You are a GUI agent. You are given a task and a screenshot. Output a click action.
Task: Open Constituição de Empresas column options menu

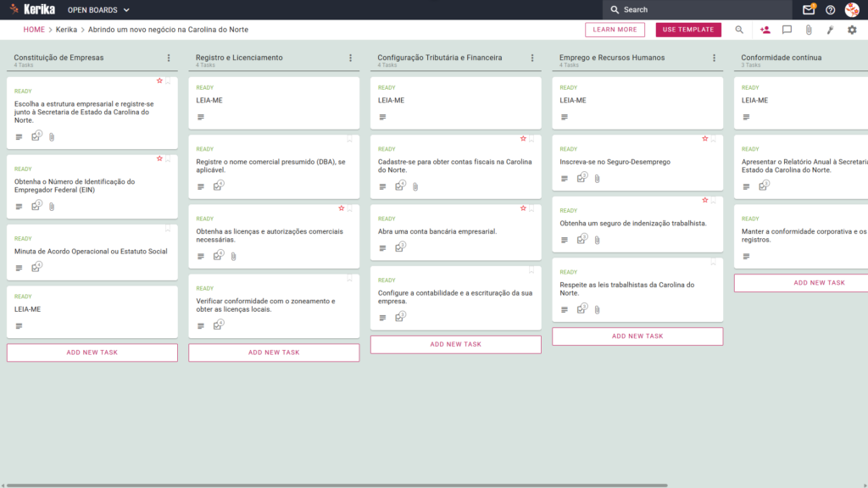(169, 58)
